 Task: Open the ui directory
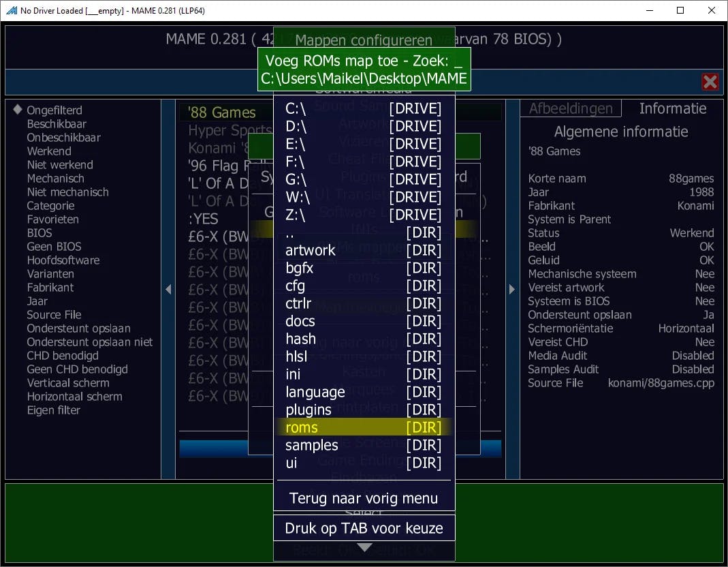(x=364, y=463)
